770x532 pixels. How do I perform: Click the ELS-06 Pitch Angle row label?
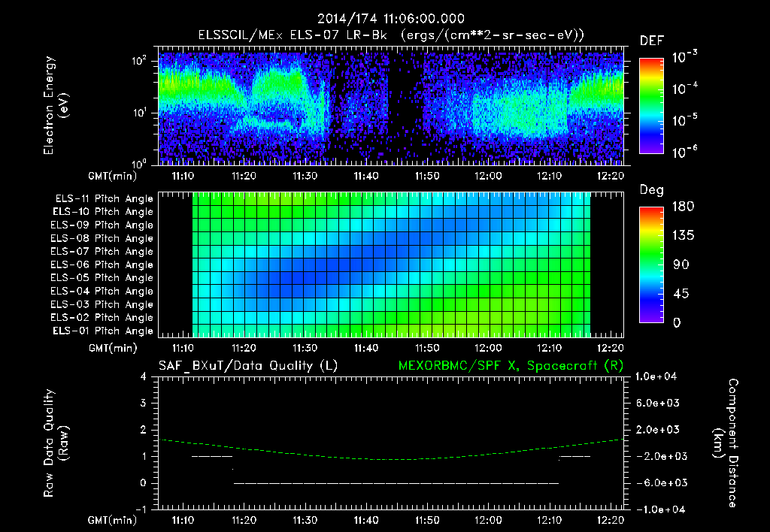pos(102,264)
